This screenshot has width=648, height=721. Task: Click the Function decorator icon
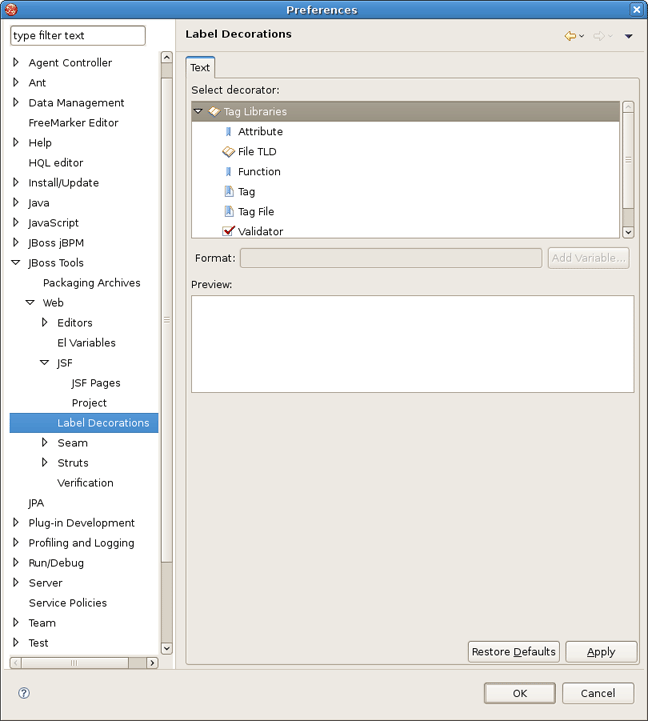(228, 172)
